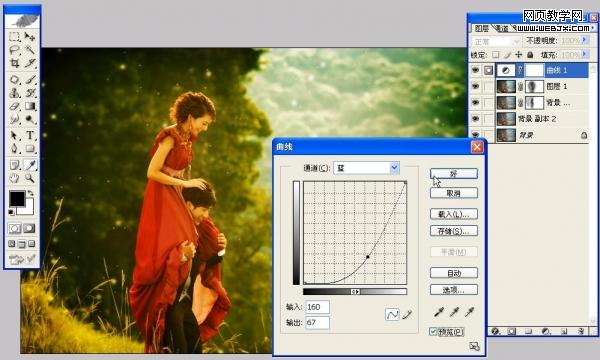Select the Path Selection arrow tool
The image size is (600, 360).
14,135
